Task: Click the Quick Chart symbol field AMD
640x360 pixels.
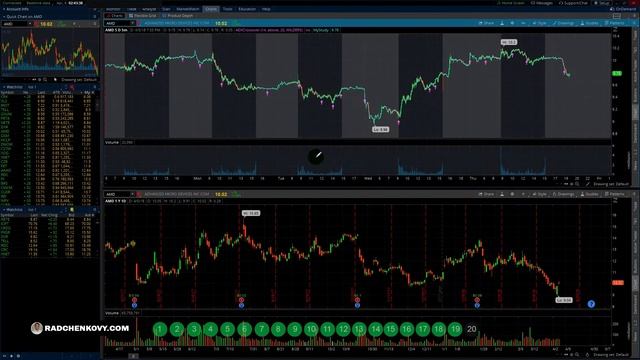Action: point(15,24)
